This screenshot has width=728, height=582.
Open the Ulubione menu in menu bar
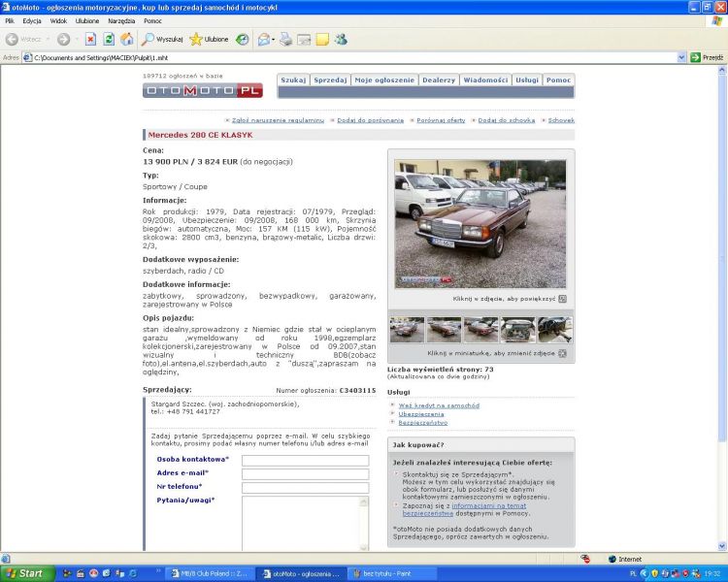(87, 21)
